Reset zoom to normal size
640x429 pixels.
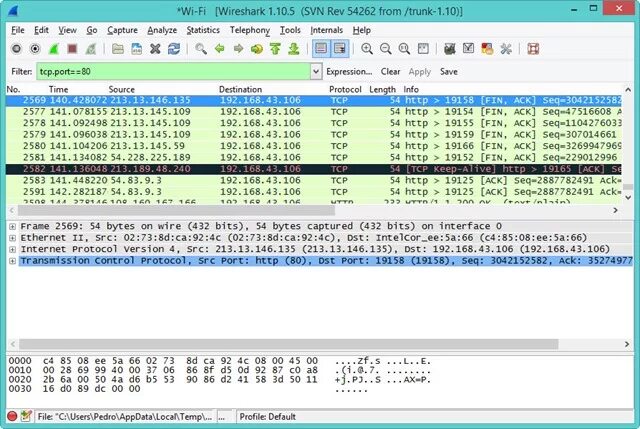(404, 49)
